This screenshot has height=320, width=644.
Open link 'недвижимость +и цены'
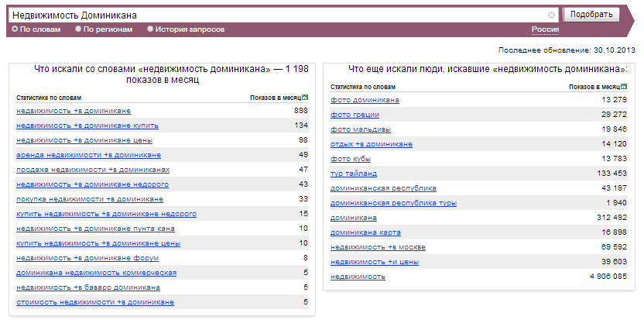pos(375,262)
